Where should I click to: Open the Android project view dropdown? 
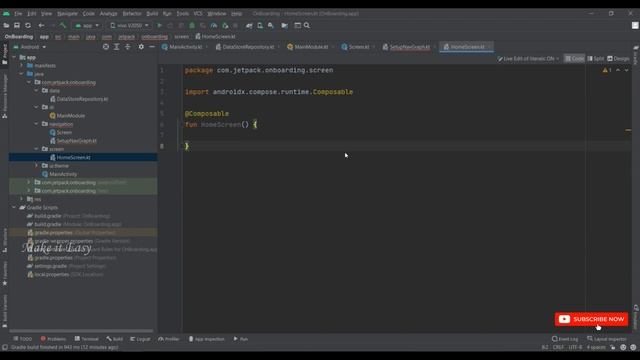pos(30,47)
